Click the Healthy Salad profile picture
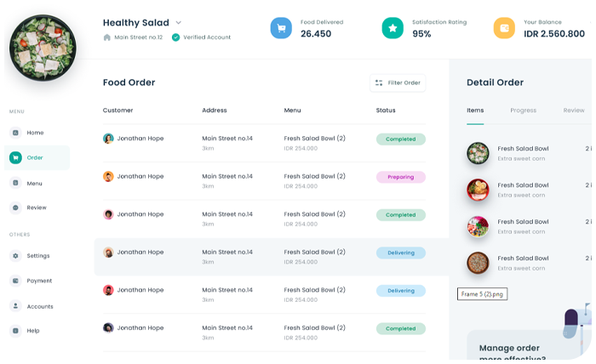Viewport: 596px width, 364px height. coord(43,48)
